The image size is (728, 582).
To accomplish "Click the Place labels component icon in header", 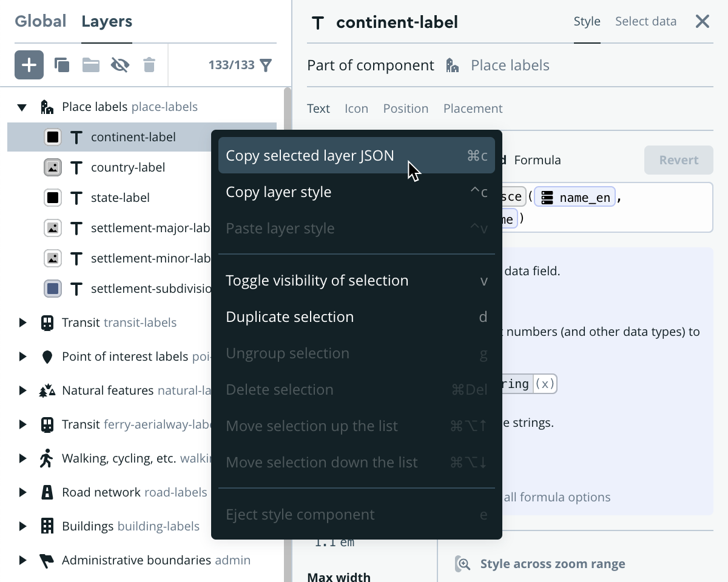I will (451, 65).
